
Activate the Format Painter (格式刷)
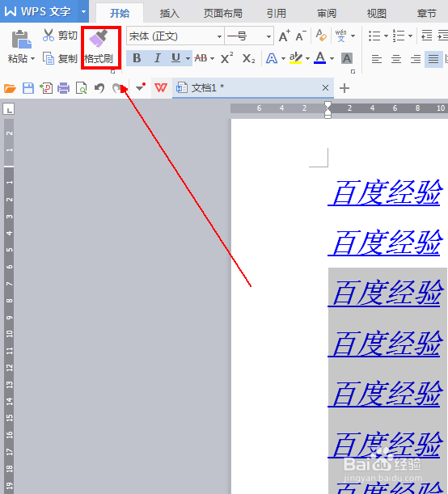point(101,47)
